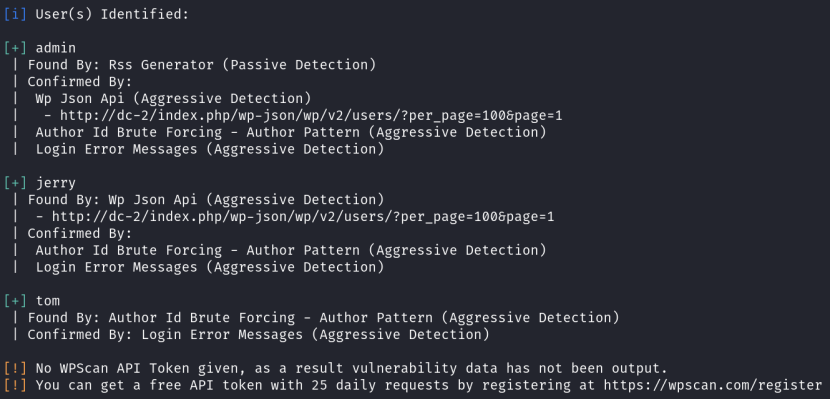The height and width of the screenshot is (399, 830).
Task: Click the admin username entry
Action: click(x=56, y=48)
